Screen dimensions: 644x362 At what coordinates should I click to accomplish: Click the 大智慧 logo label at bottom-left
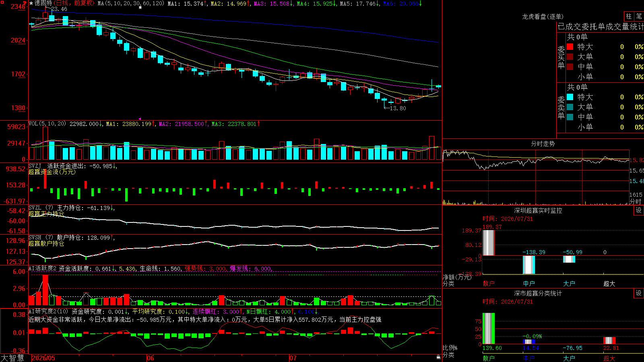tap(12, 358)
